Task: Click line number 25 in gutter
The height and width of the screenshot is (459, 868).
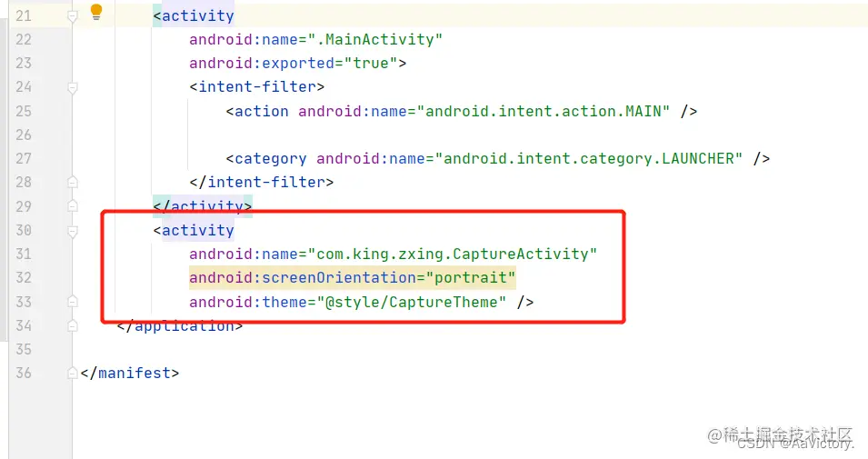Action: (x=24, y=111)
